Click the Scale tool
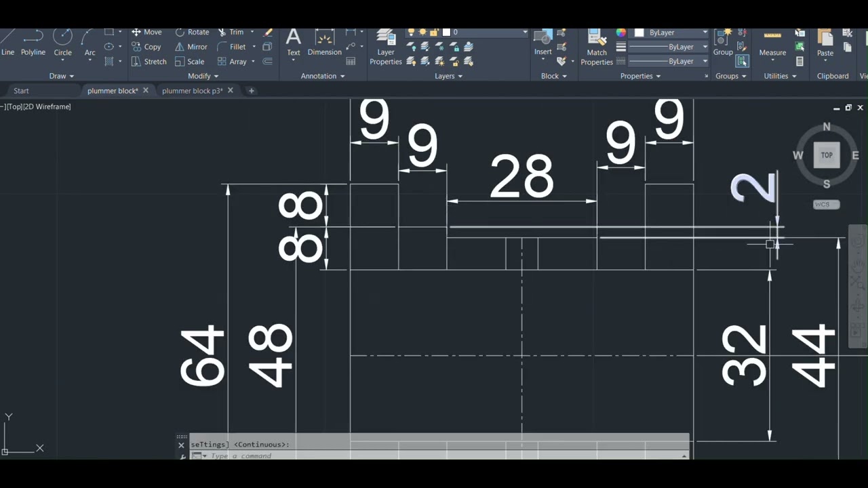 [x=189, y=62]
